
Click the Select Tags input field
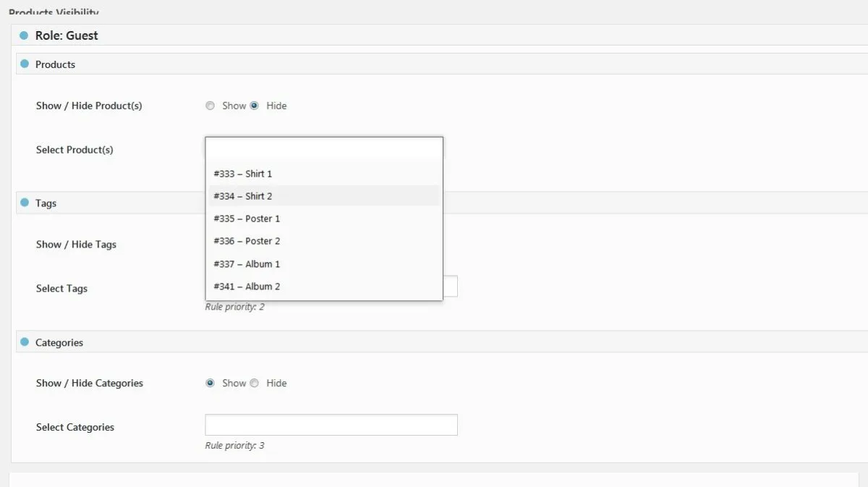click(x=450, y=286)
